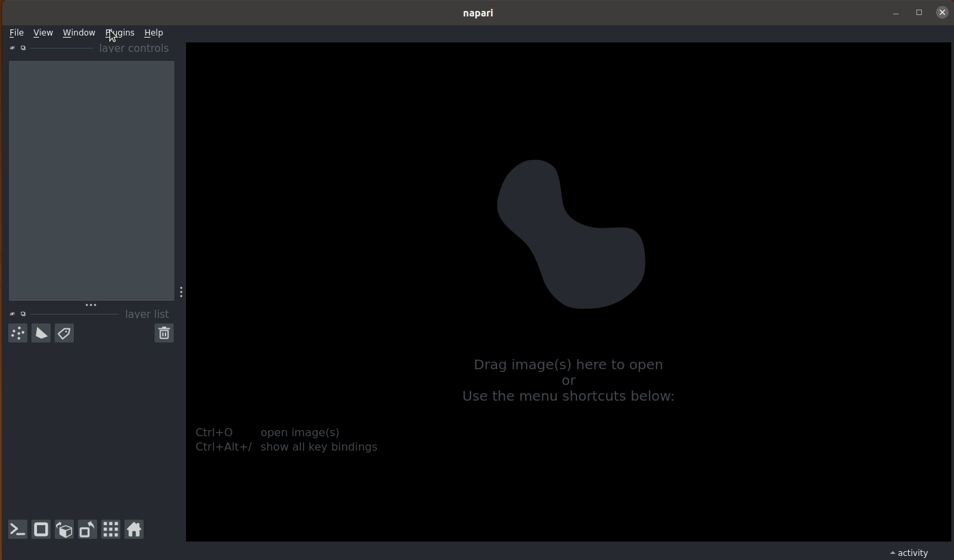The width and height of the screenshot is (954, 560).
Task: Click the 'Ctrl+O' shortcut text
Action: (x=214, y=432)
